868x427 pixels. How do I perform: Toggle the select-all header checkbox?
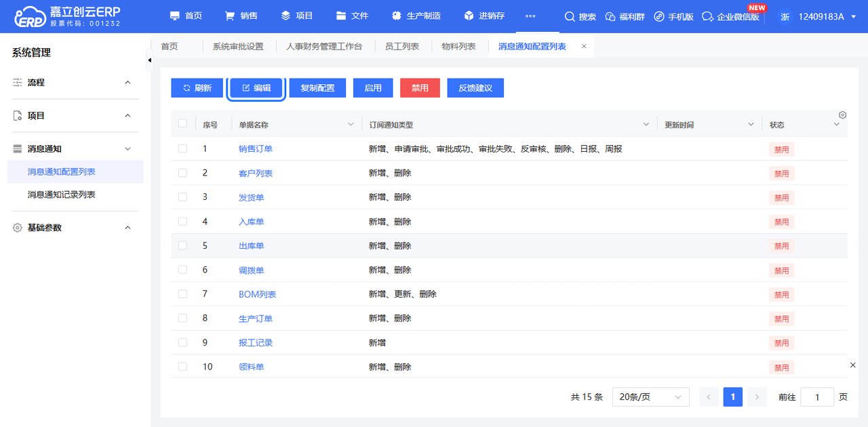coord(182,123)
